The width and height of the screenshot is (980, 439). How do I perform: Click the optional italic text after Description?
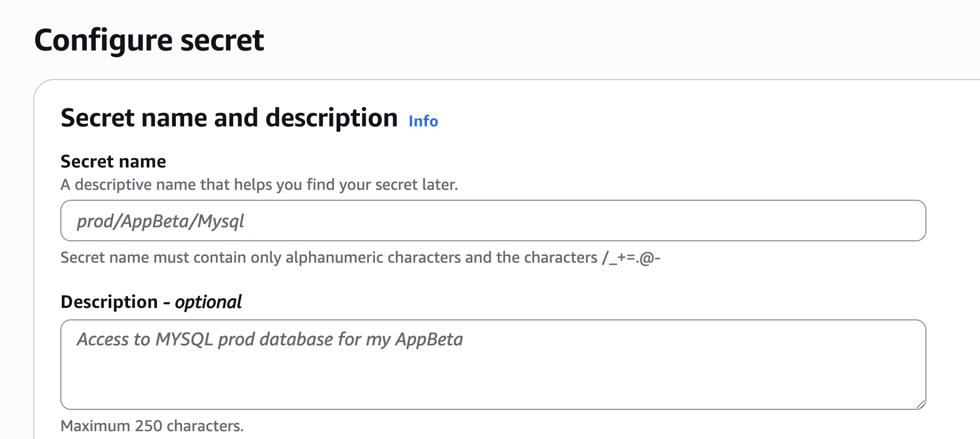208,302
